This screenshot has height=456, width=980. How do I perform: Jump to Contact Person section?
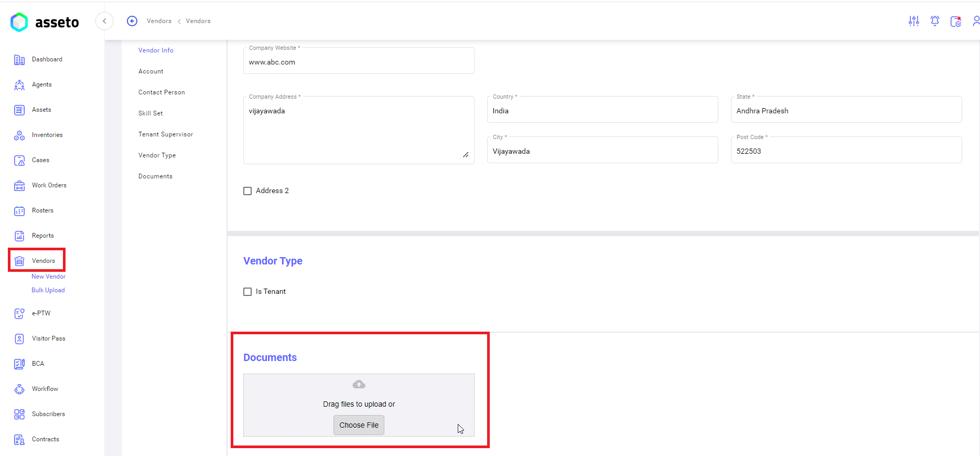tap(161, 92)
